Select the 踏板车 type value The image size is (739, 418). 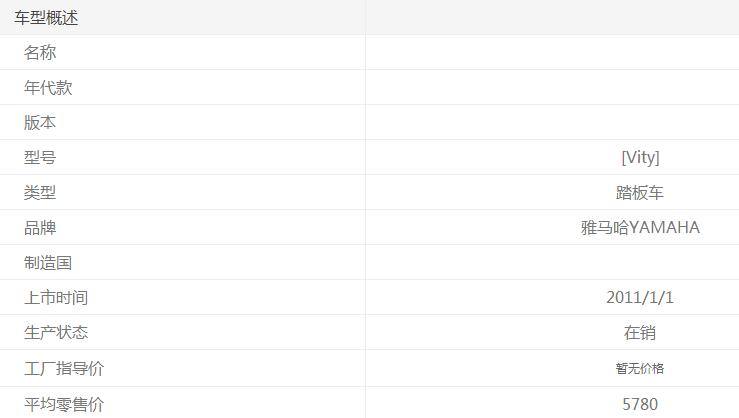pyautogui.click(x=640, y=193)
